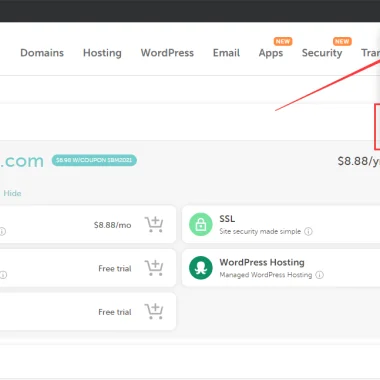
Task: Click the .com domain extension text
Action: tap(22, 161)
